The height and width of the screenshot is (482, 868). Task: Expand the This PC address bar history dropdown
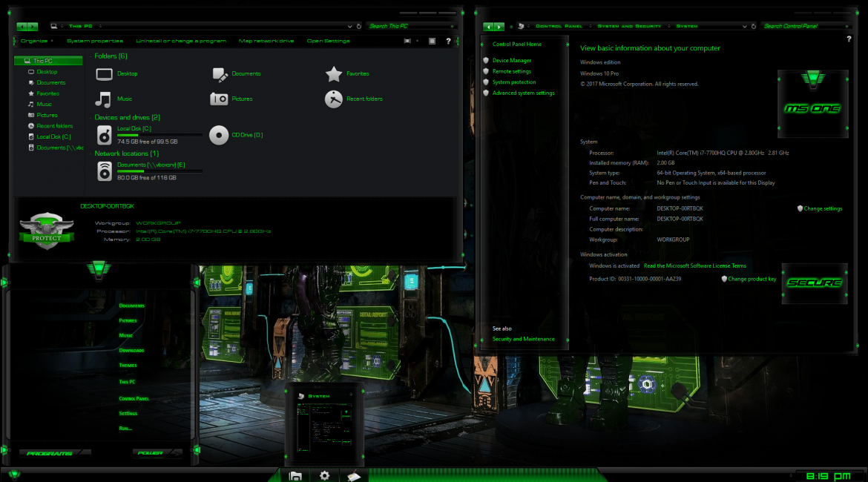coord(349,26)
